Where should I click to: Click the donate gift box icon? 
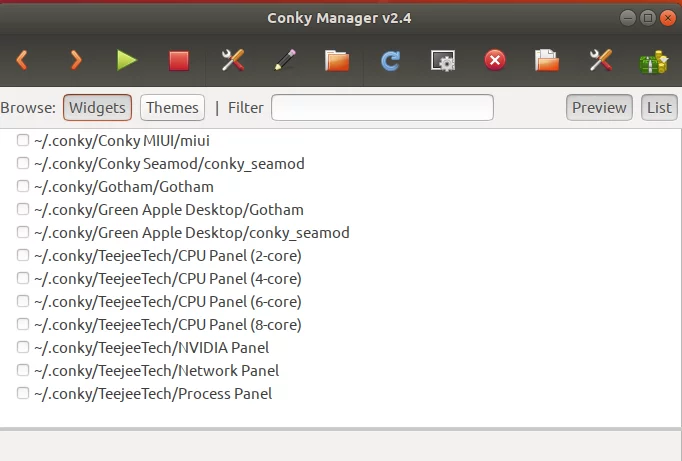pyautogui.click(x=653, y=61)
